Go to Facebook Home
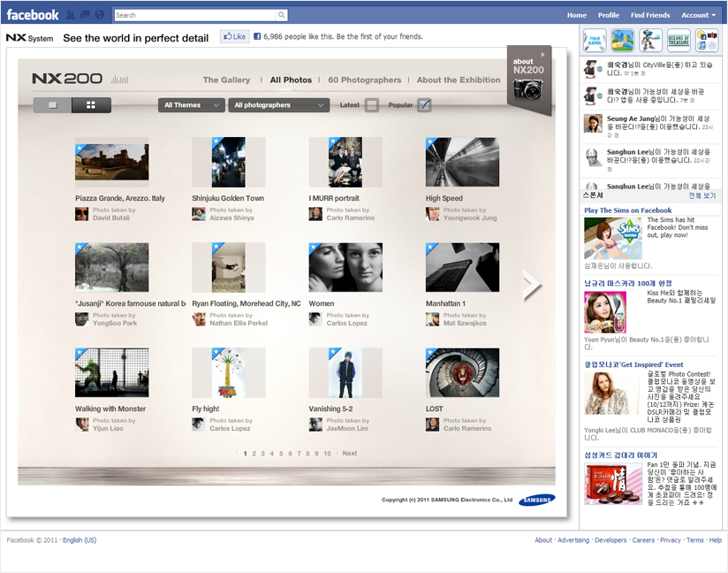This screenshot has height=573, width=728. coord(577,15)
